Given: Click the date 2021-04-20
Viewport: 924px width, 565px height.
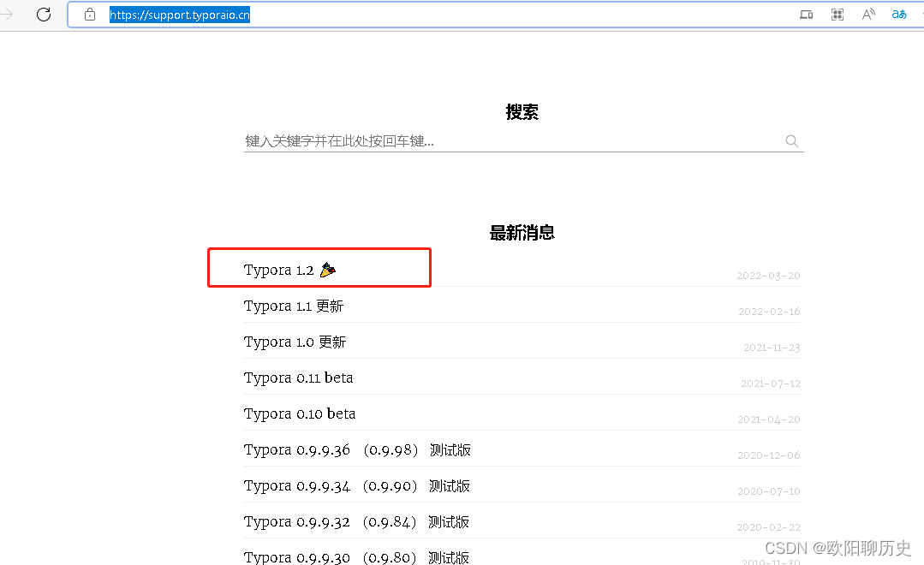Looking at the screenshot, I should pos(769,419).
